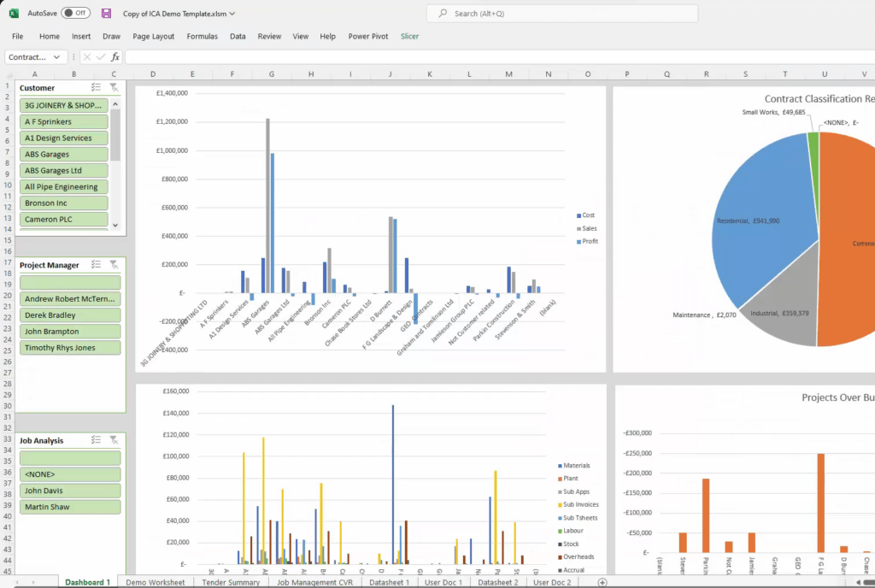Image resolution: width=875 pixels, height=588 pixels.
Task: Click the Insert Function fx icon
Action: pyautogui.click(x=115, y=57)
